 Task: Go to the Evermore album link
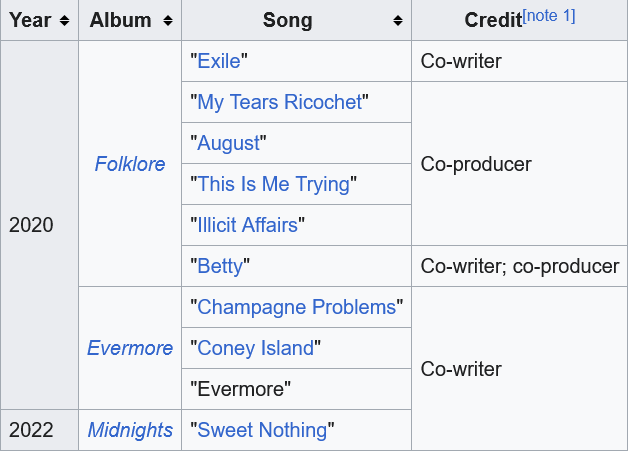pos(130,348)
